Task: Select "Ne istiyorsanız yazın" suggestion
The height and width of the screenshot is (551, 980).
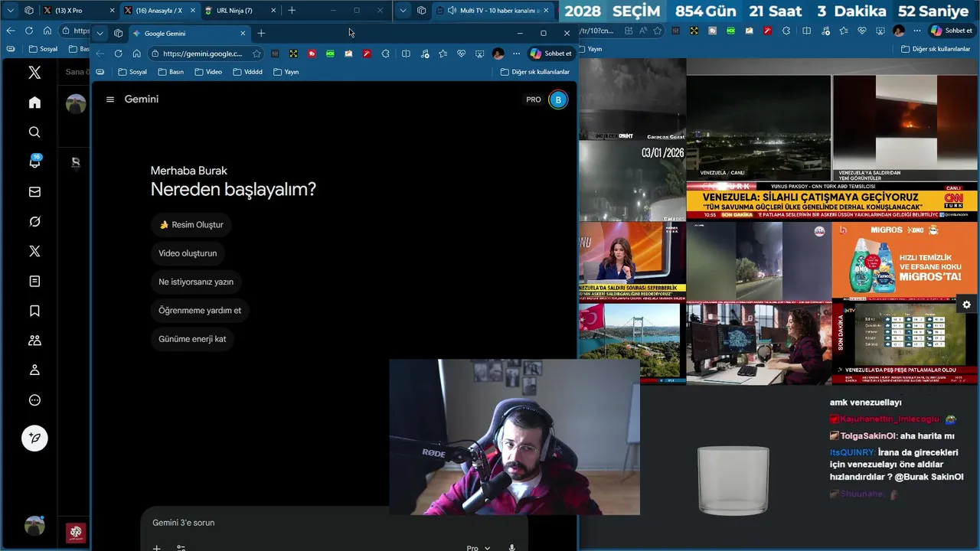Action: pos(196,282)
